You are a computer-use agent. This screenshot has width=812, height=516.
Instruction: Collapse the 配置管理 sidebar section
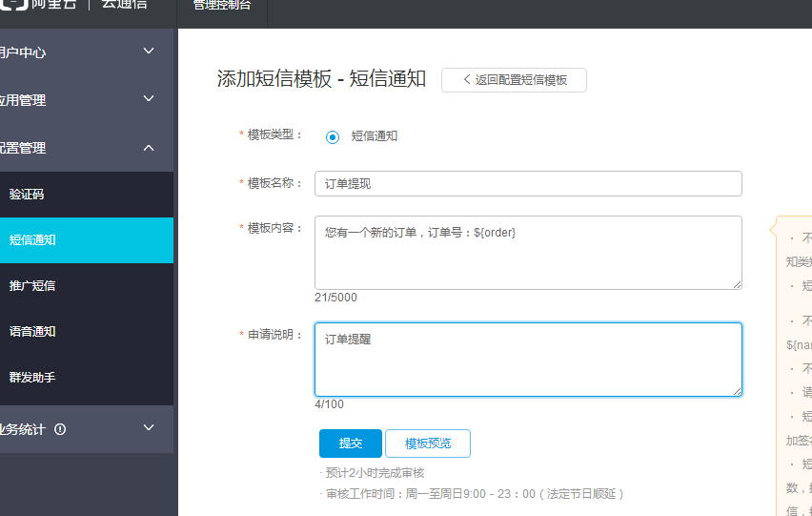pos(148,147)
